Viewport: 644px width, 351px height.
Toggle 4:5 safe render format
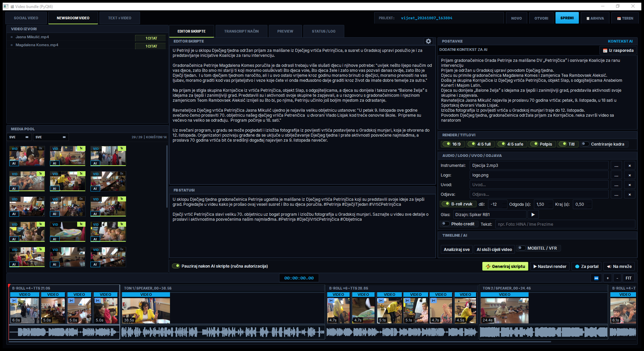point(512,144)
